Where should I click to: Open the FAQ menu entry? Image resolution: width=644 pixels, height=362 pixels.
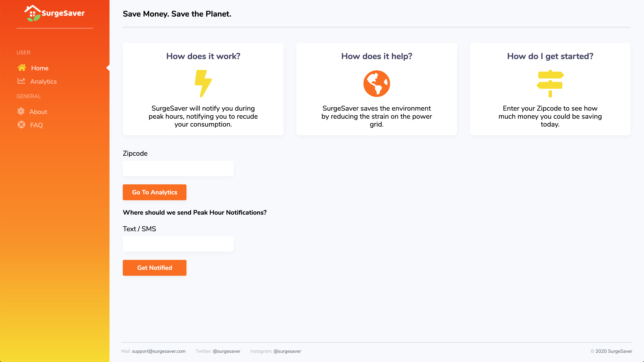point(36,125)
